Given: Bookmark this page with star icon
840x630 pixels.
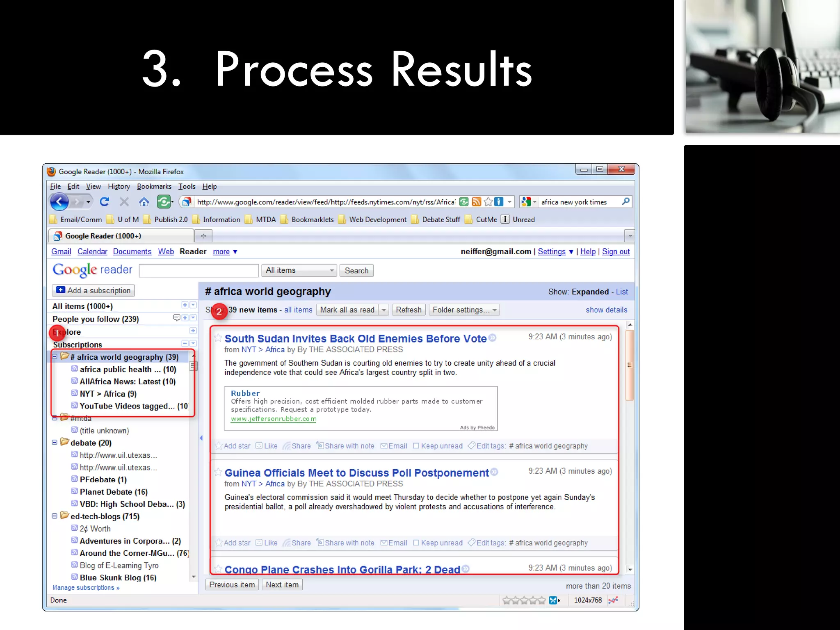Looking at the screenshot, I should pos(488,202).
